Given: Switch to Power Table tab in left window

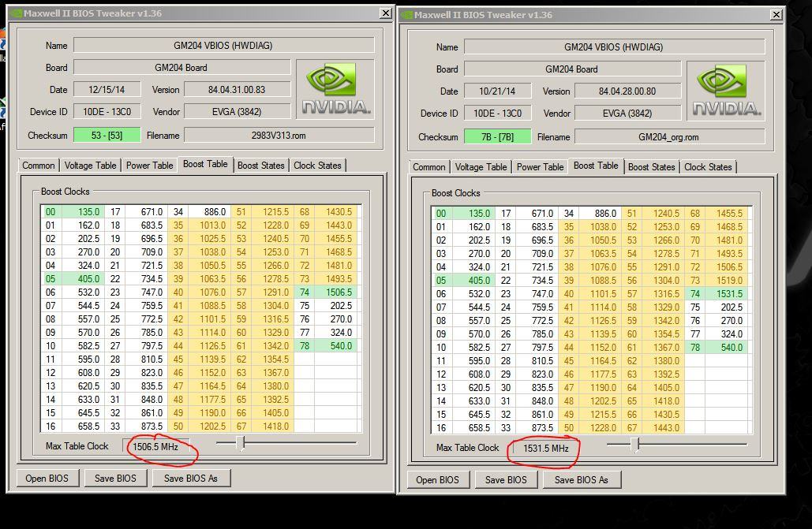Looking at the screenshot, I should [149, 165].
